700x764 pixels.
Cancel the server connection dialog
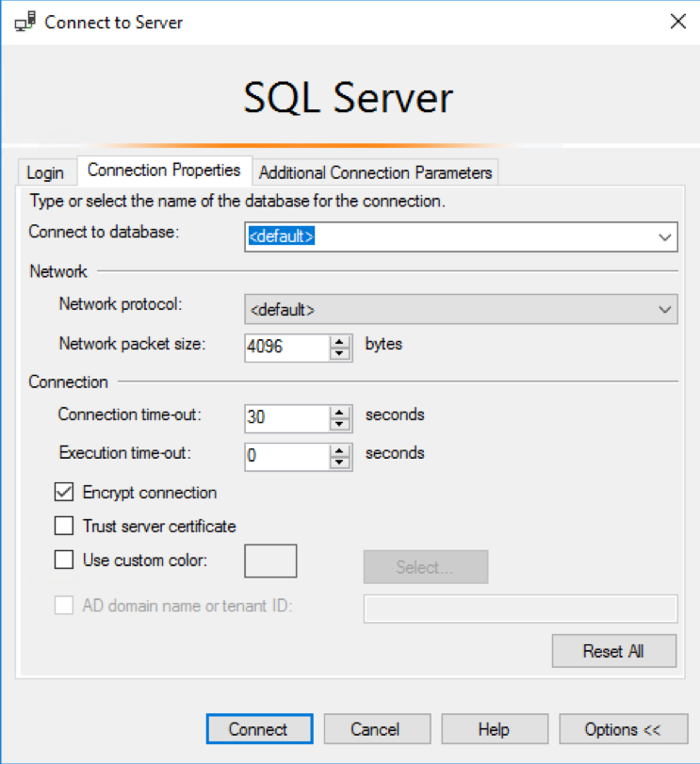click(x=377, y=728)
